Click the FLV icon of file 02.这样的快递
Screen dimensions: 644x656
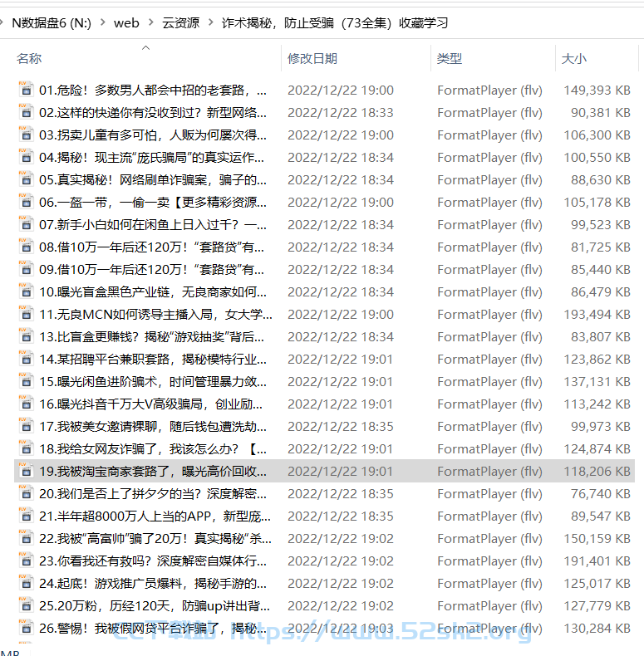[x=26, y=112]
